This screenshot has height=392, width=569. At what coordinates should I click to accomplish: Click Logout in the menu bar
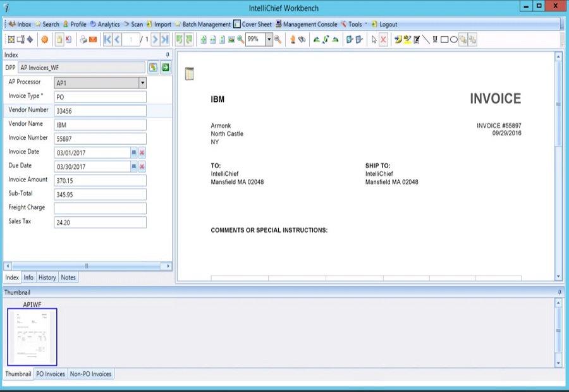(384, 24)
